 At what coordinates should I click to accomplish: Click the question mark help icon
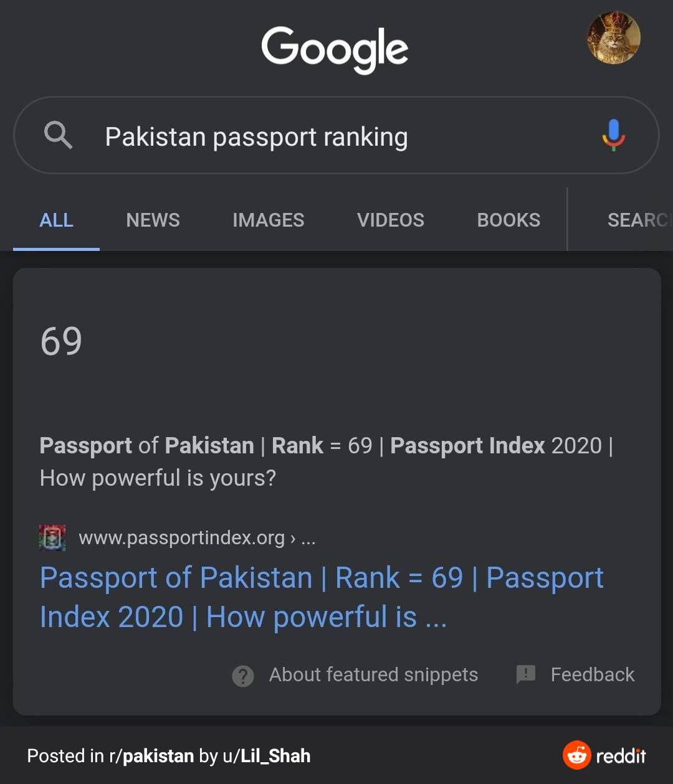coord(243,675)
